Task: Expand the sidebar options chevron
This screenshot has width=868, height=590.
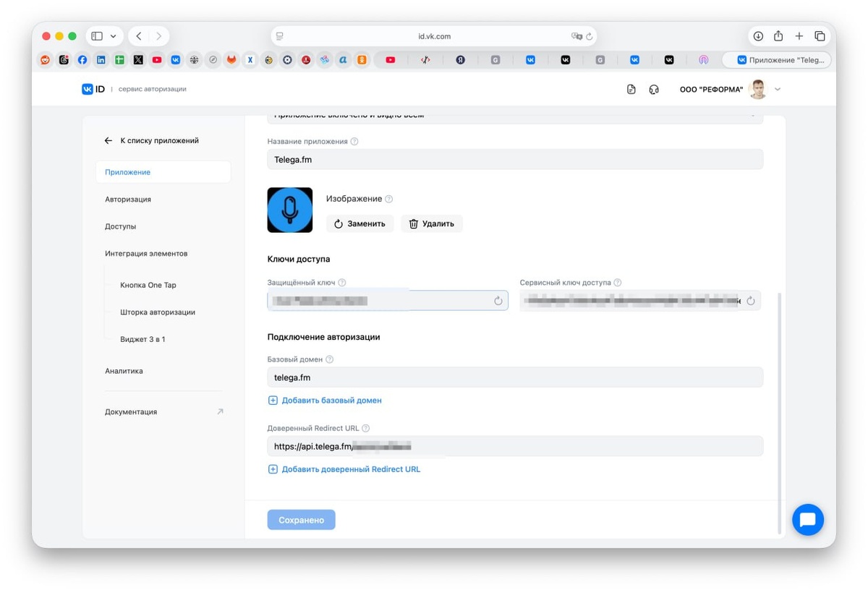Action: click(113, 36)
